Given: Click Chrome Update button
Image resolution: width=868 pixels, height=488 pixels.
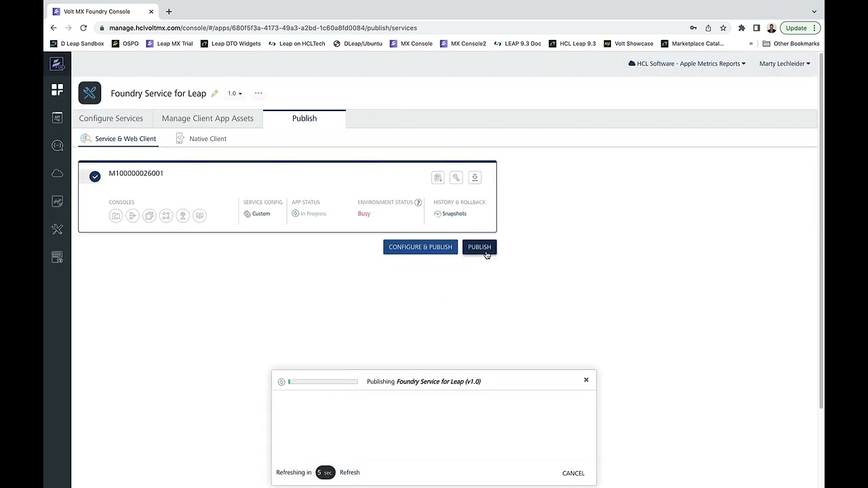Looking at the screenshot, I should pos(800,28).
